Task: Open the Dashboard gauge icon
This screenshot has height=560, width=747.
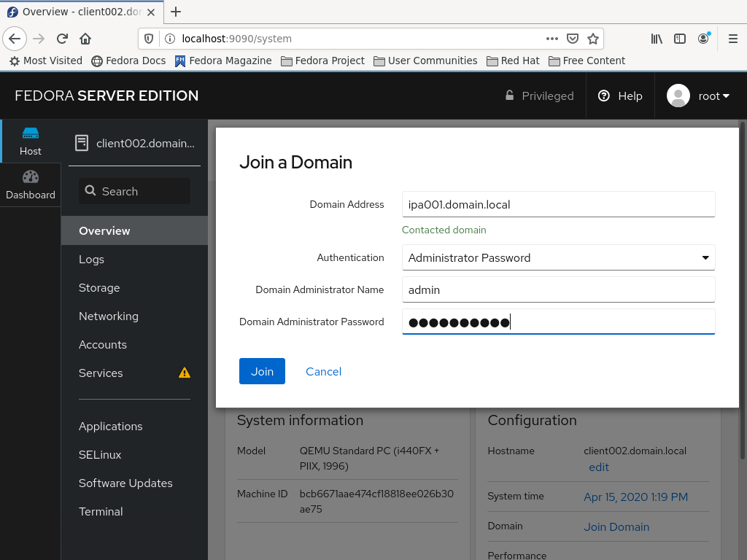Action: (31, 177)
